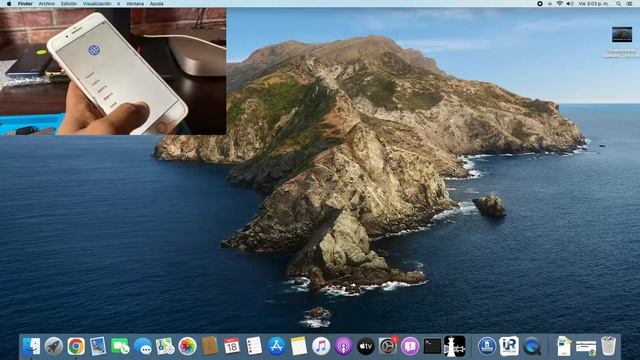
Task: Open the Edición menu
Action: click(x=69, y=4)
